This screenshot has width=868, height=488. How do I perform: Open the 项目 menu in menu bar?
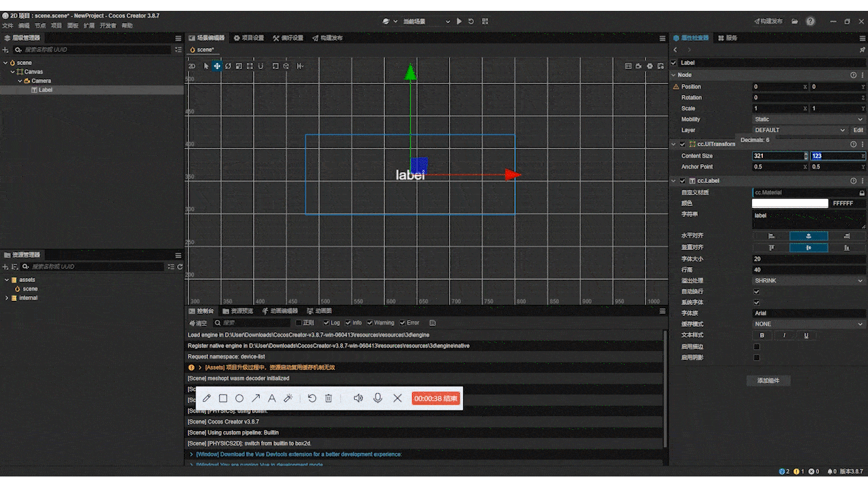coord(56,26)
